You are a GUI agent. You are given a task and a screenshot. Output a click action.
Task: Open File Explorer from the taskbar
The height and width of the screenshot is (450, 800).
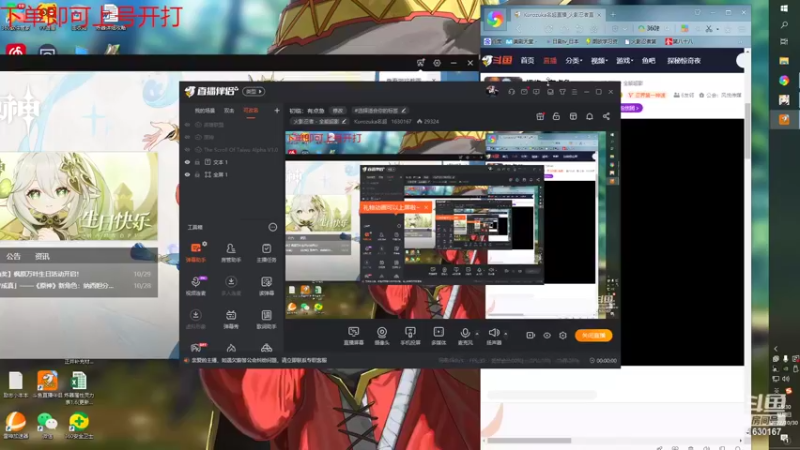point(784,61)
